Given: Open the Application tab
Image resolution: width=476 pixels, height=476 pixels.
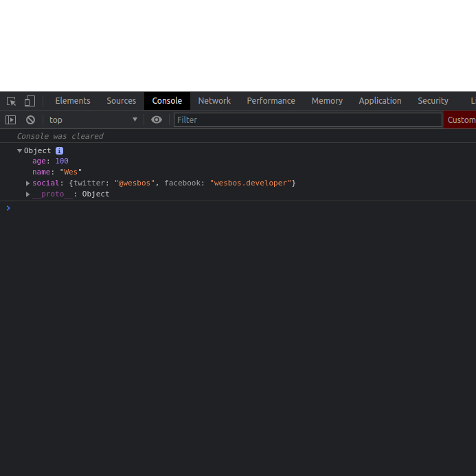Looking at the screenshot, I should click(380, 101).
